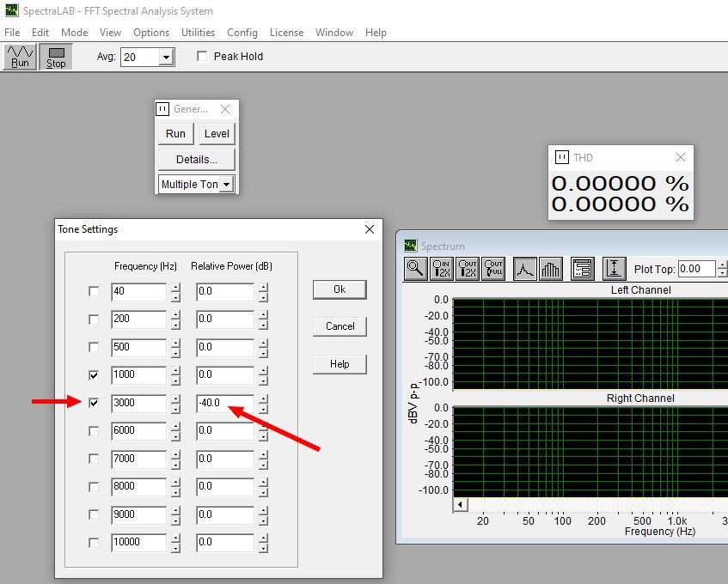This screenshot has height=584, width=728.
Task: Increase the 1000 Hz relative power with the up spinner
Action: [x=263, y=371]
